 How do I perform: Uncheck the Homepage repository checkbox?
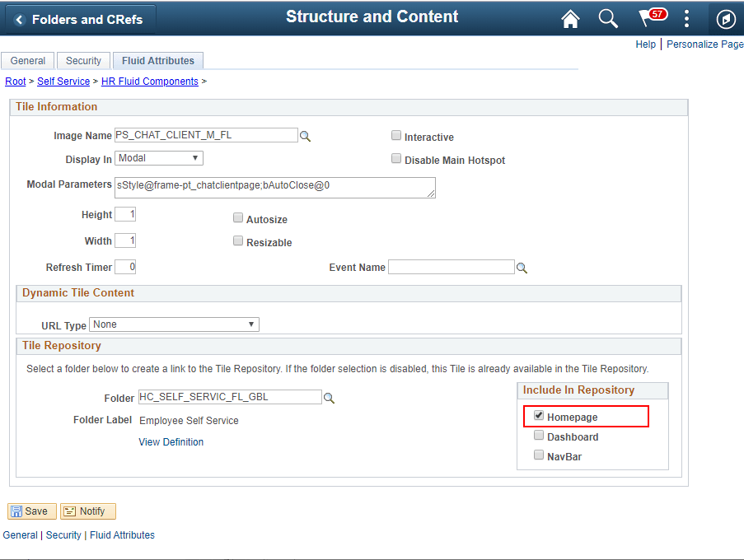pyautogui.click(x=539, y=415)
